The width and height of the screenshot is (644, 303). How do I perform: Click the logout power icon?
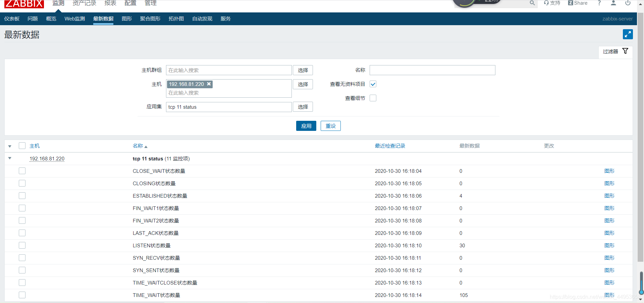point(628,3)
